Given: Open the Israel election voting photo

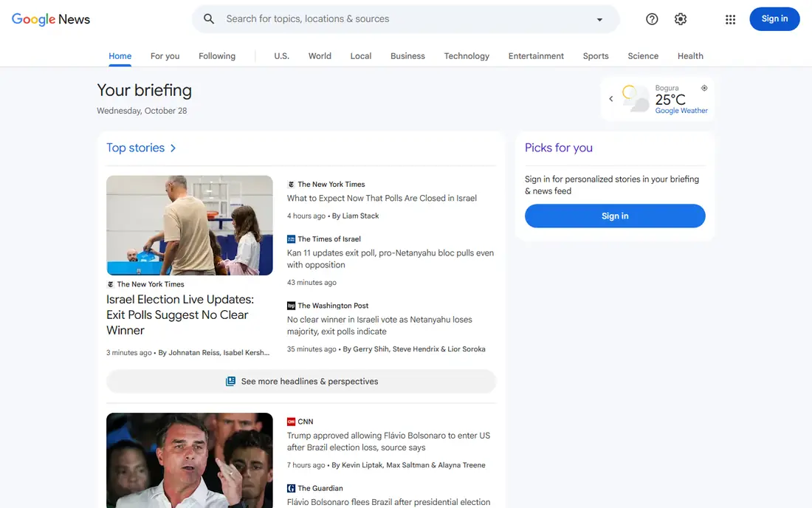Looking at the screenshot, I should (190, 225).
